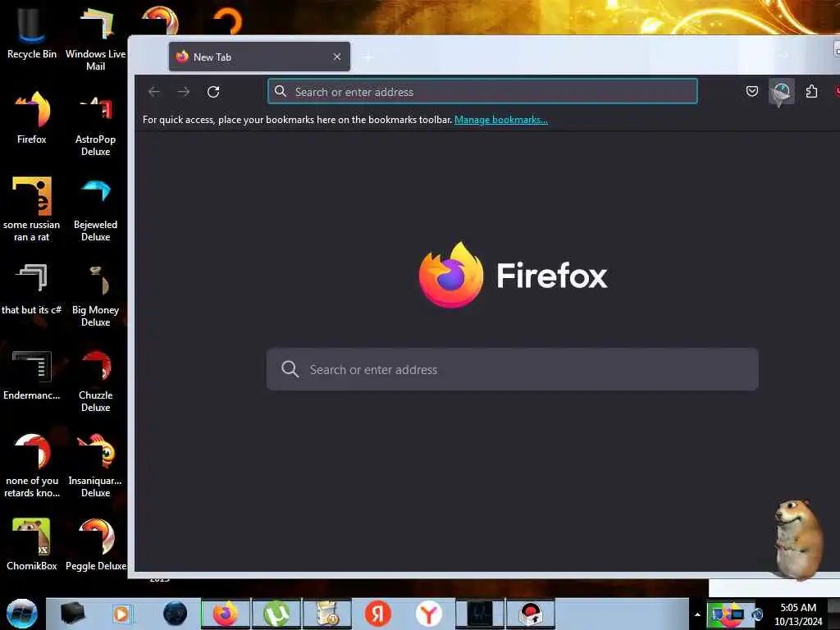Select 'that but its c#' desktop icon
Screen dimensions: 840x630
(32, 290)
